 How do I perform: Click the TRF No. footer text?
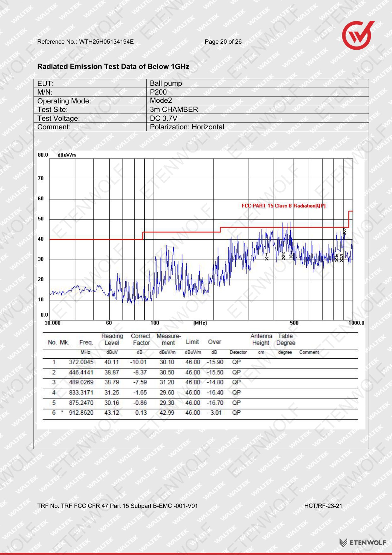pos(118,506)
